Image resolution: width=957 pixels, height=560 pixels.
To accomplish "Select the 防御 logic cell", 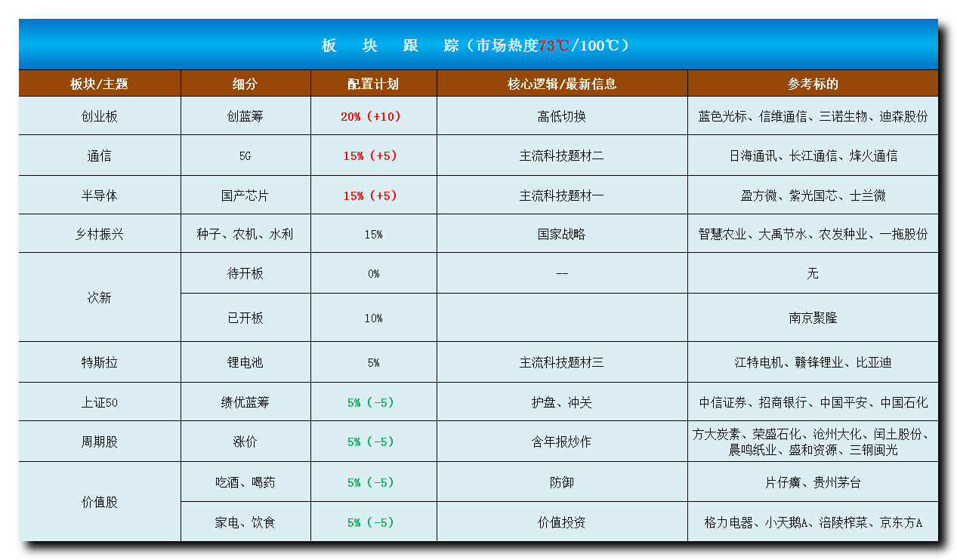I will [x=562, y=482].
